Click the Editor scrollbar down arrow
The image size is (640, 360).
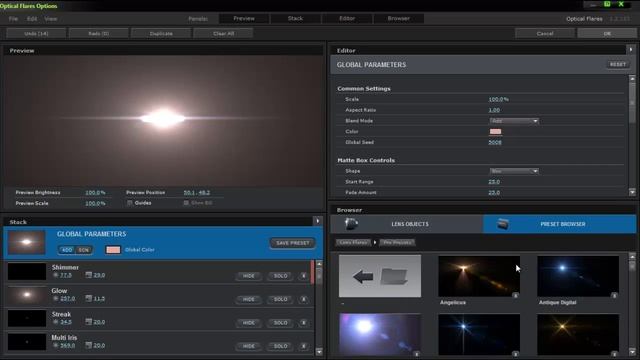[632, 192]
